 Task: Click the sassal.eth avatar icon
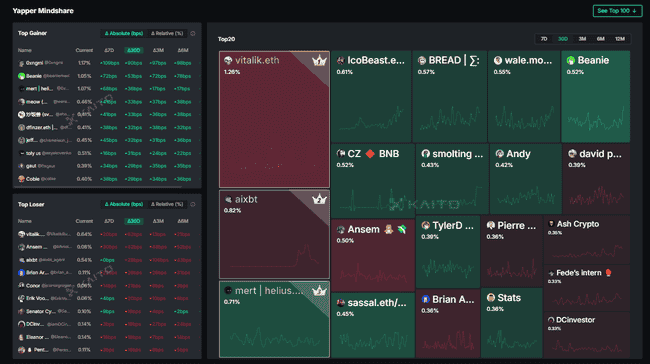click(341, 303)
